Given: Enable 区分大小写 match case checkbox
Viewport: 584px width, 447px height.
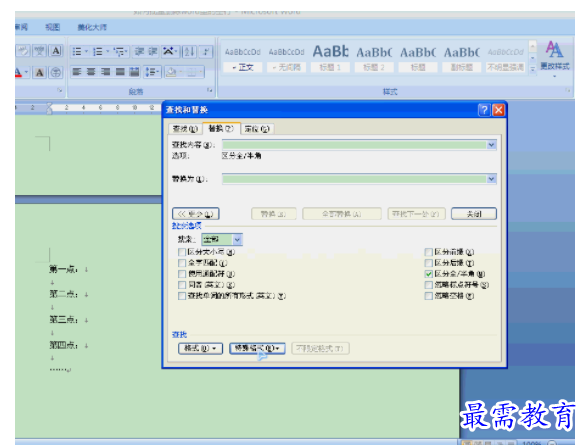Looking at the screenshot, I should (x=182, y=252).
